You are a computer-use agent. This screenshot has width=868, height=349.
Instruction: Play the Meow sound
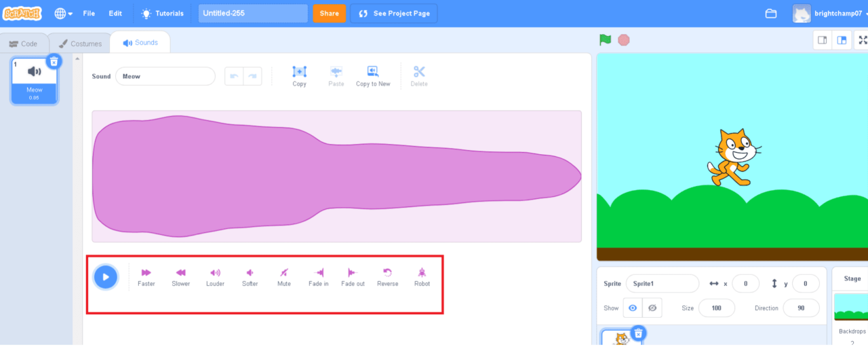click(x=106, y=277)
